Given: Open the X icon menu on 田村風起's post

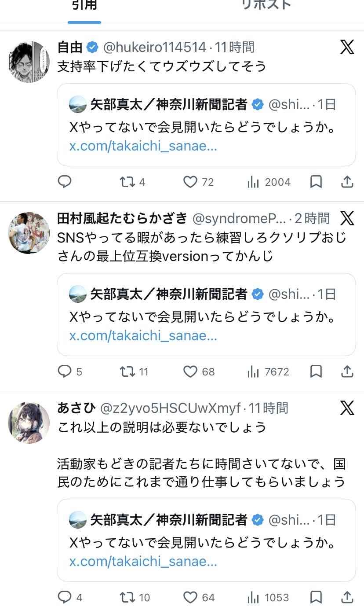Looking at the screenshot, I should 347,218.
